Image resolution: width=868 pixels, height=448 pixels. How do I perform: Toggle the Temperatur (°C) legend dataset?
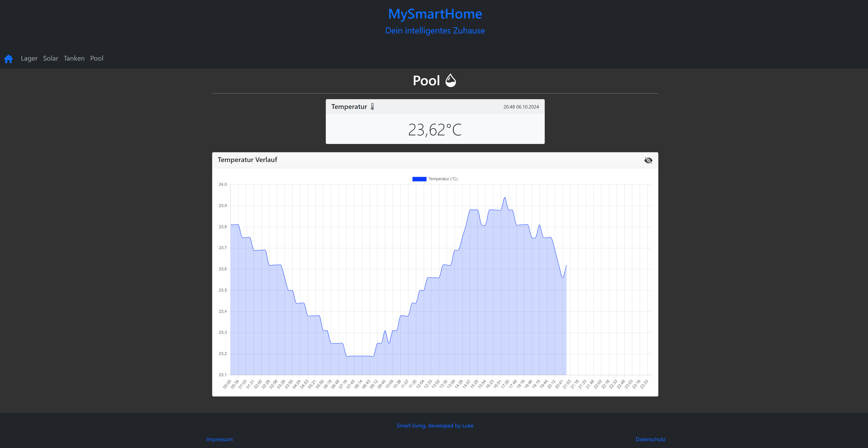442,179
